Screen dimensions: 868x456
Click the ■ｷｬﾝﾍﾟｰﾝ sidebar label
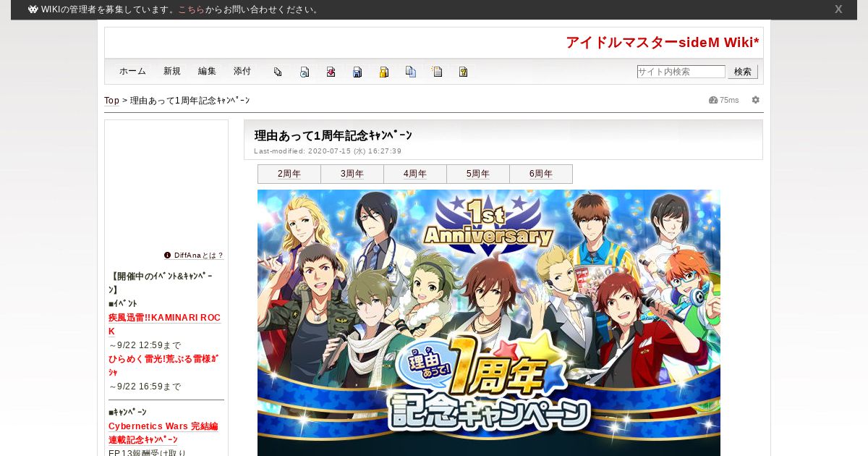(x=127, y=412)
